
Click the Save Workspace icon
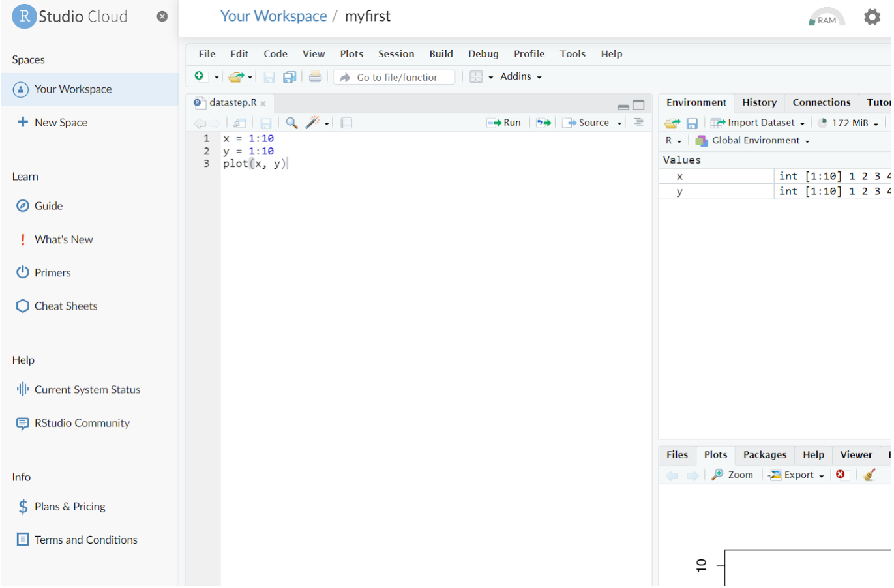coord(693,123)
